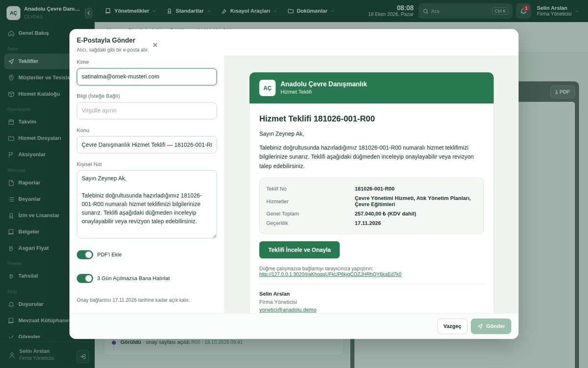Click the Raporlar document icon

point(11,183)
